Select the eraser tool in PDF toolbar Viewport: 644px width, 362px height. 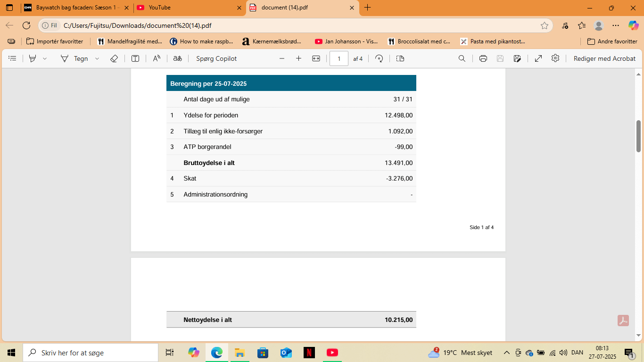pos(114,58)
